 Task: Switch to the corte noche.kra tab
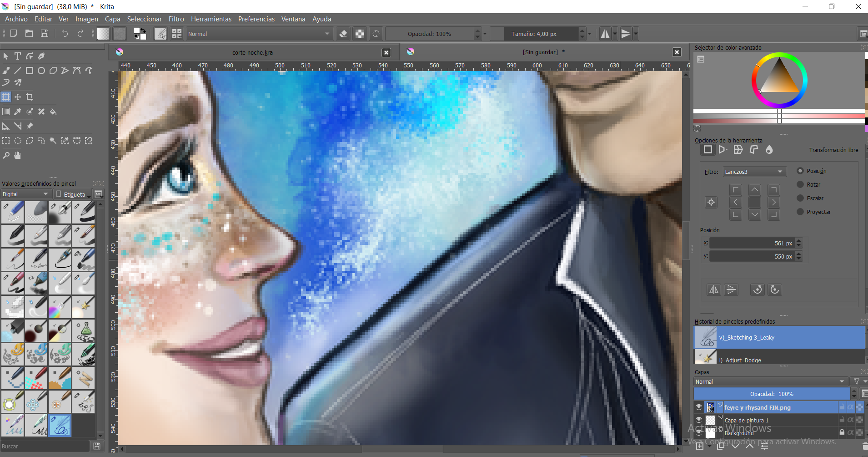(252, 52)
